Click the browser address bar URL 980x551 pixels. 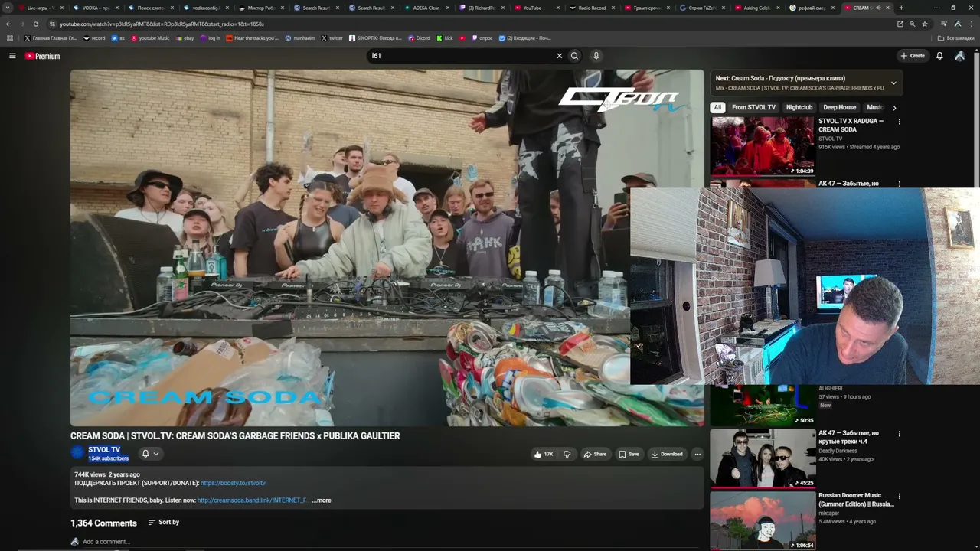pyautogui.click(x=162, y=24)
